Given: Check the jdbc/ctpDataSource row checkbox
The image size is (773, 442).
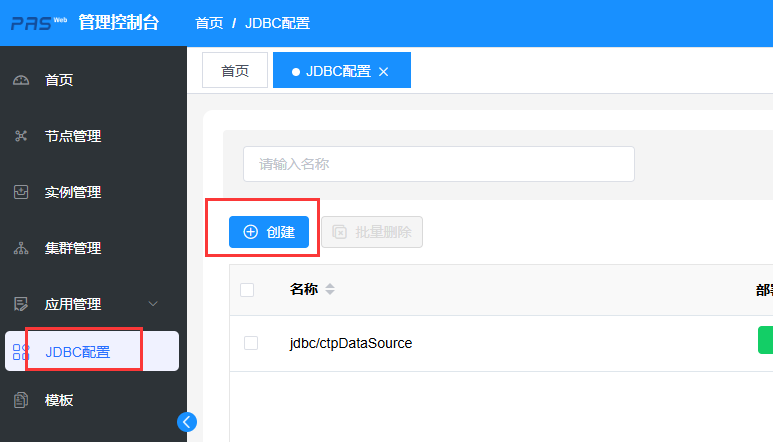Looking at the screenshot, I should (x=251, y=343).
